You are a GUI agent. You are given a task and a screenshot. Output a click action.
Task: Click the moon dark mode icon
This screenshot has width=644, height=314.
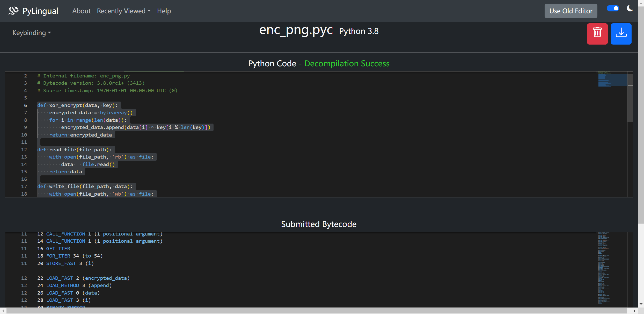point(630,9)
